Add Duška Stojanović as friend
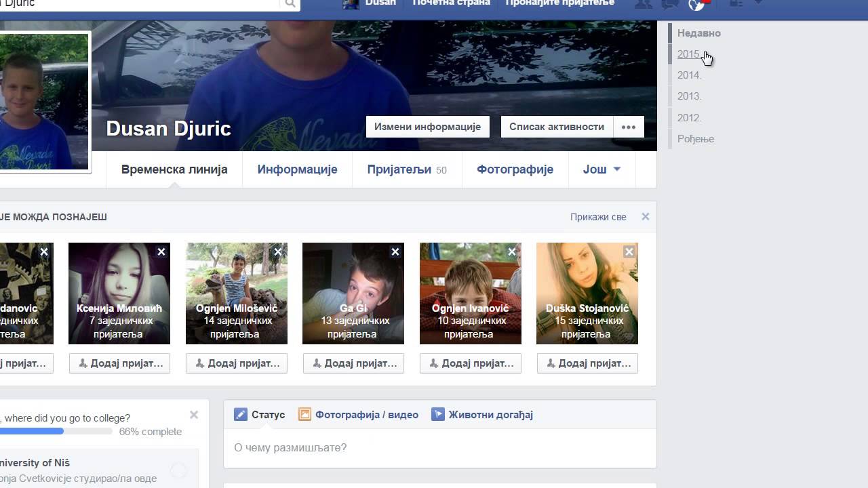Image resolution: width=868 pixels, height=488 pixels. tap(587, 363)
